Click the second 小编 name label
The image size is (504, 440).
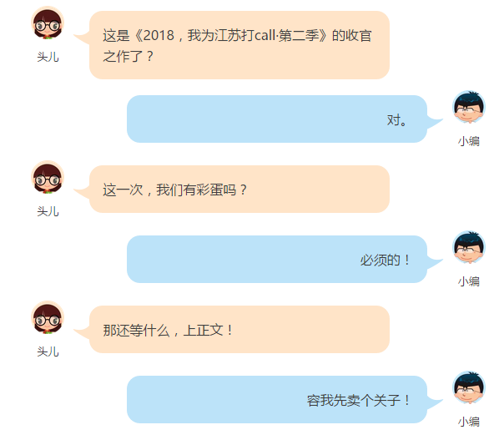pyautogui.click(x=469, y=281)
